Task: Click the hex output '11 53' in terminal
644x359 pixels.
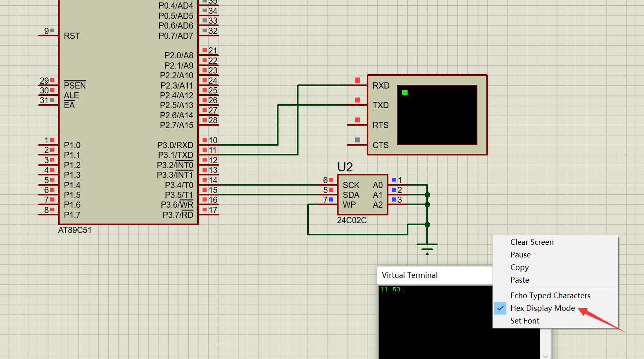Action: click(x=390, y=289)
